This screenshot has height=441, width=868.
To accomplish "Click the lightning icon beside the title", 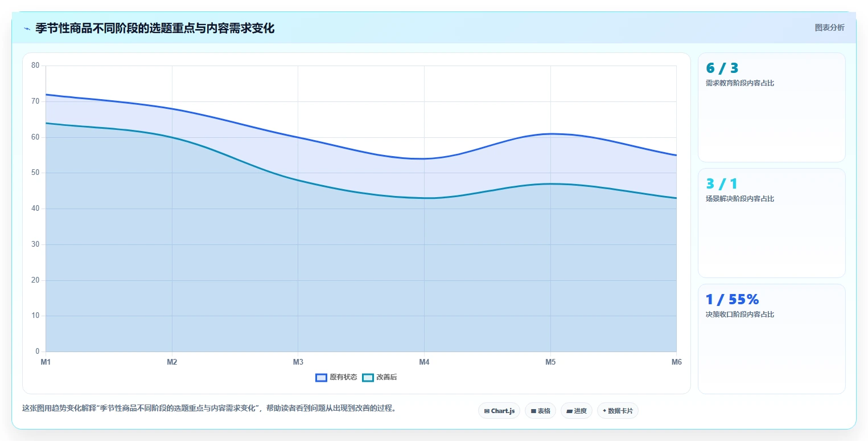I will (27, 28).
